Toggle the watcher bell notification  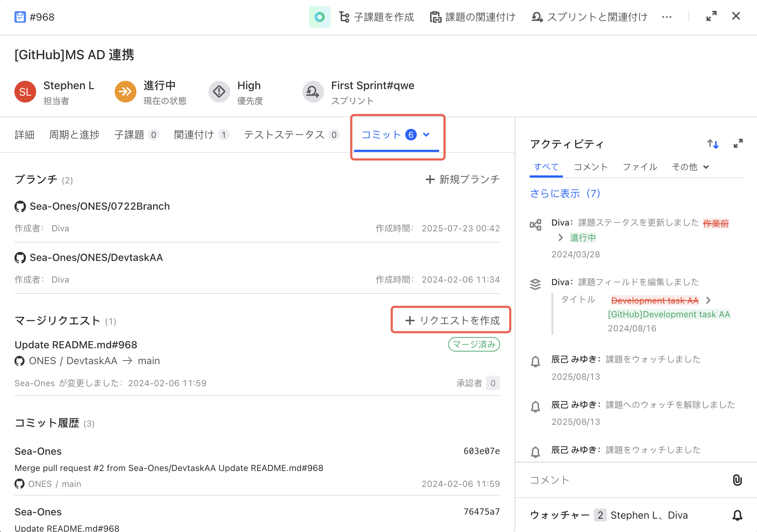pos(738,515)
